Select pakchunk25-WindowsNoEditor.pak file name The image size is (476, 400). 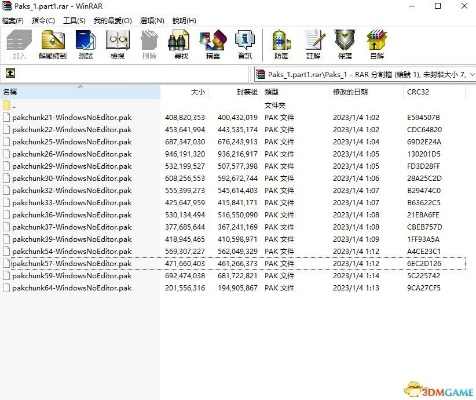click(x=72, y=142)
